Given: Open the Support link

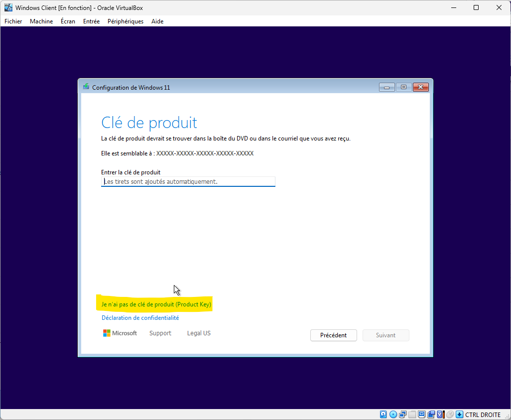Looking at the screenshot, I should click(x=160, y=333).
